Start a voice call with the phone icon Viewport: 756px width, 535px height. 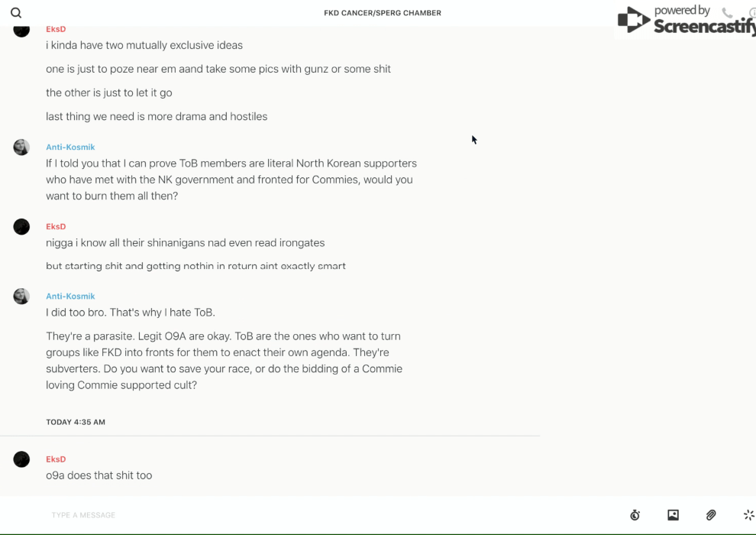[x=727, y=13]
